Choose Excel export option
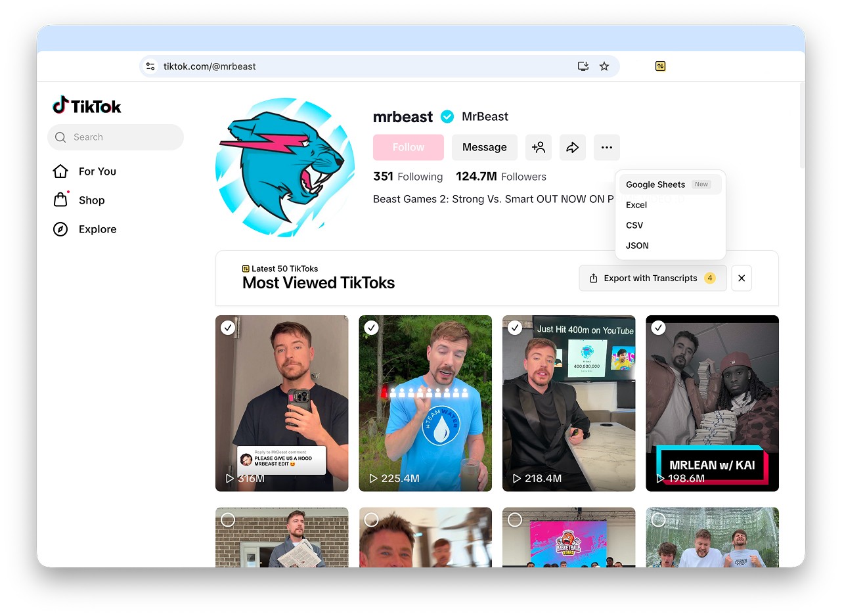Viewport: 842px width, 616px height. (671, 205)
